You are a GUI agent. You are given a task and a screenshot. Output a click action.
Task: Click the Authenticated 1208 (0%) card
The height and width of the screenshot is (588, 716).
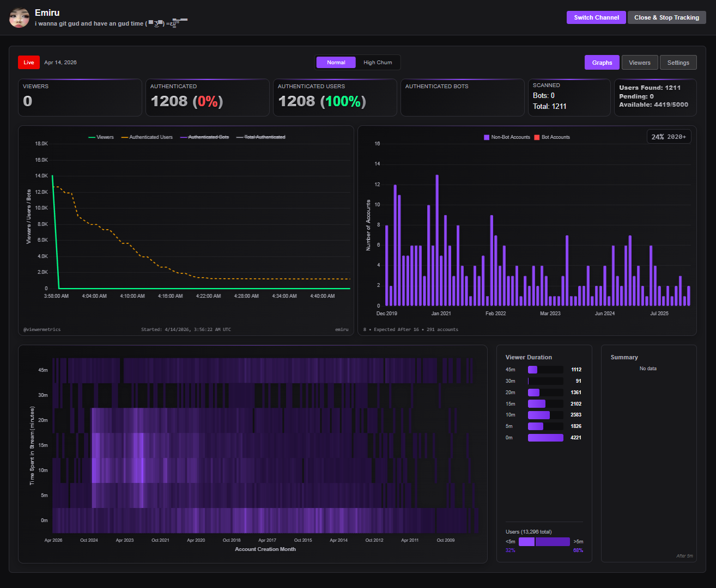(x=208, y=97)
